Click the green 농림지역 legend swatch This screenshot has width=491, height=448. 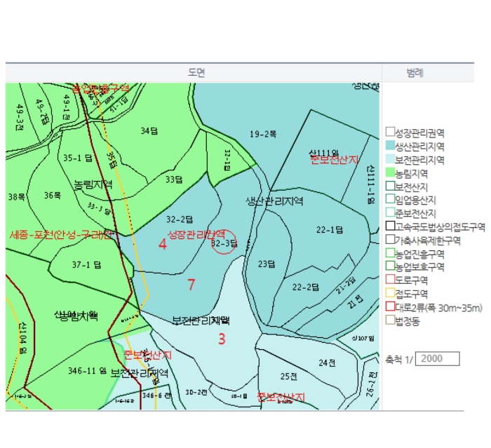[x=390, y=172]
